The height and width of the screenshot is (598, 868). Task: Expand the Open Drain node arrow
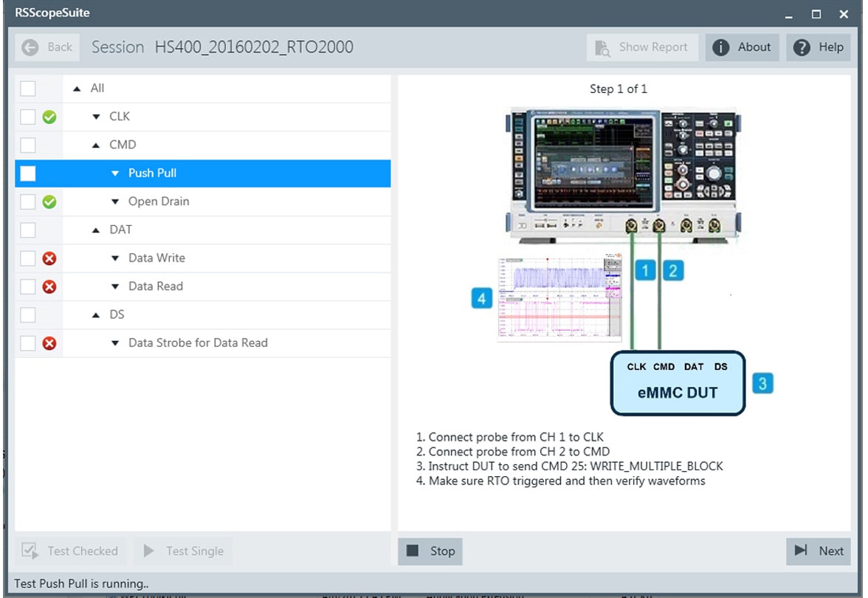(x=115, y=202)
